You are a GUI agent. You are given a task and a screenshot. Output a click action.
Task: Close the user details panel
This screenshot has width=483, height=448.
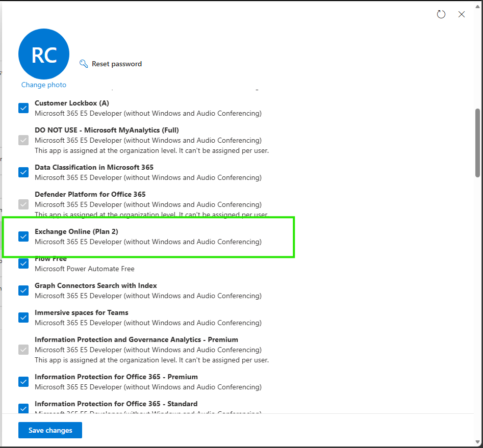point(461,14)
